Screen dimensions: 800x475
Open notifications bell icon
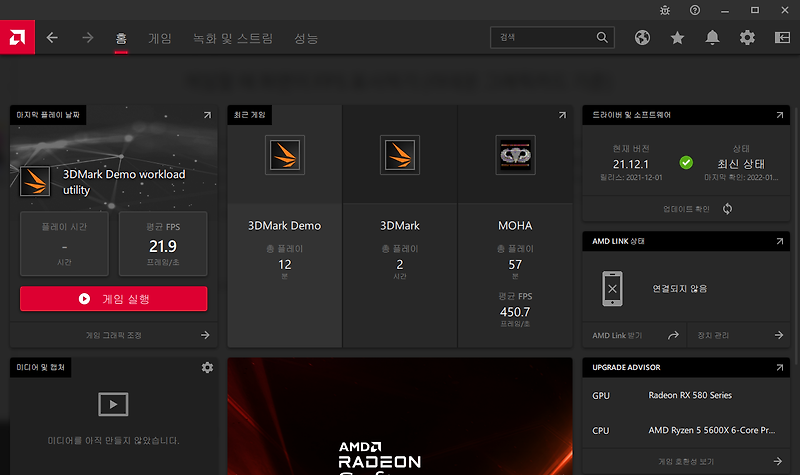[712, 37]
